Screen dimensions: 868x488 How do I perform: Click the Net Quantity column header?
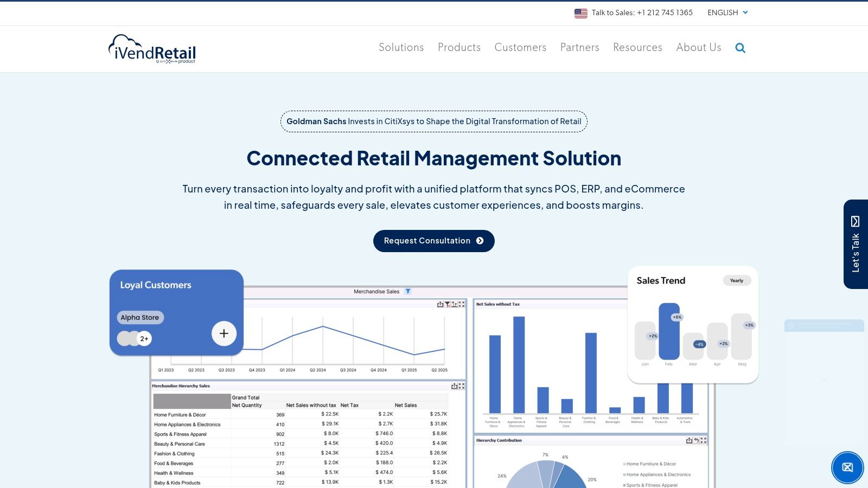247,405
